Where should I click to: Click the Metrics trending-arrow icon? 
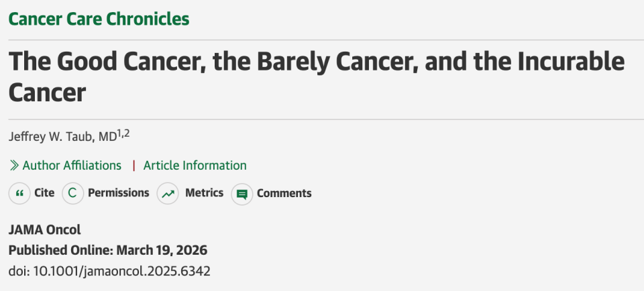[168, 194]
